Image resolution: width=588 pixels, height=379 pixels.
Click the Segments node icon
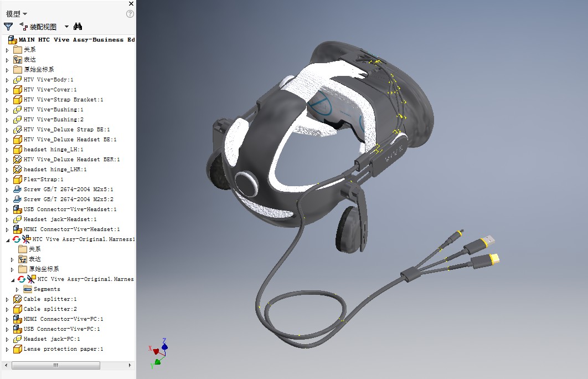(28, 289)
